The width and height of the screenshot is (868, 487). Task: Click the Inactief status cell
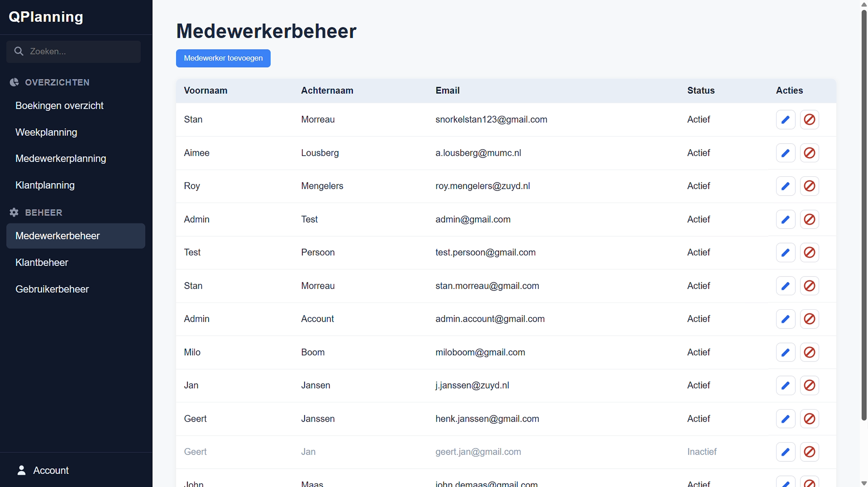pyautogui.click(x=702, y=452)
